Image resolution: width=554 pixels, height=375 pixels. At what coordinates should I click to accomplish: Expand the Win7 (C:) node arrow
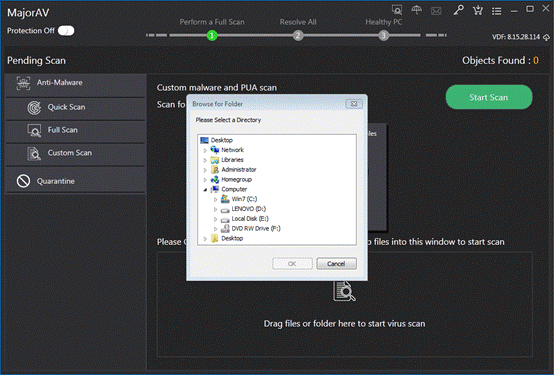point(216,200)
